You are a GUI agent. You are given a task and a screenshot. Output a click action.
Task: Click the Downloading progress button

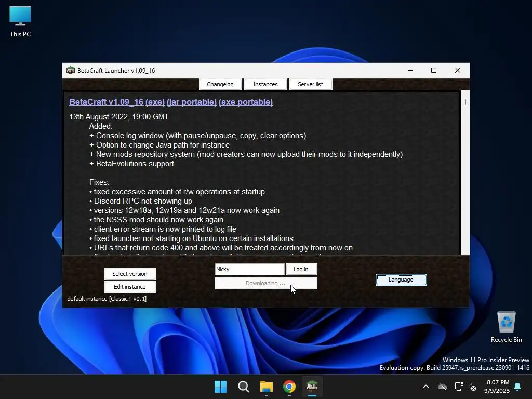(x=266, y=283)
